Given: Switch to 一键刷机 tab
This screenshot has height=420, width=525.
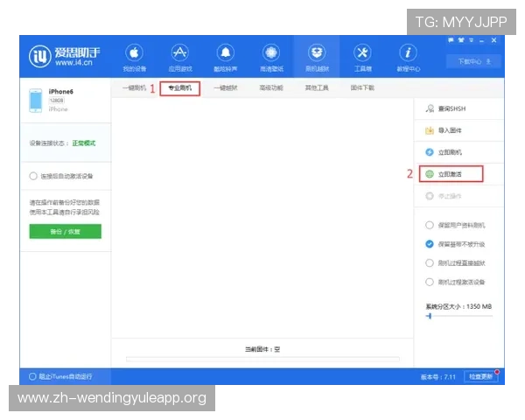Looking at the screenshot, I should (x=134, y=88).
